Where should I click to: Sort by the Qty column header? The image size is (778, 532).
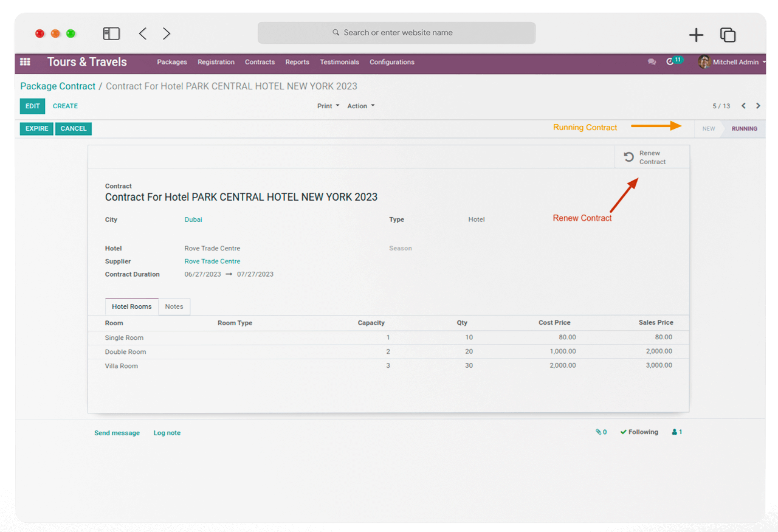pyautogui.click(x=462, y=323)
